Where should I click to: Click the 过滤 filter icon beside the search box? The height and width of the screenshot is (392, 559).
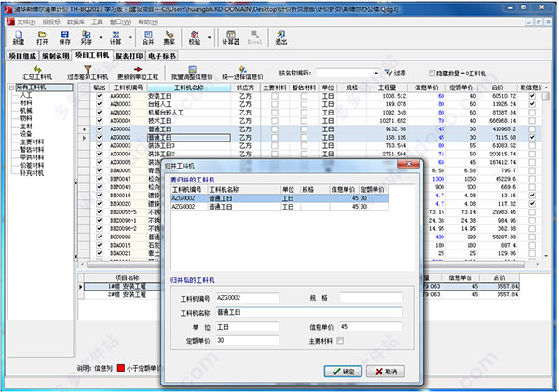pos(395,73)
